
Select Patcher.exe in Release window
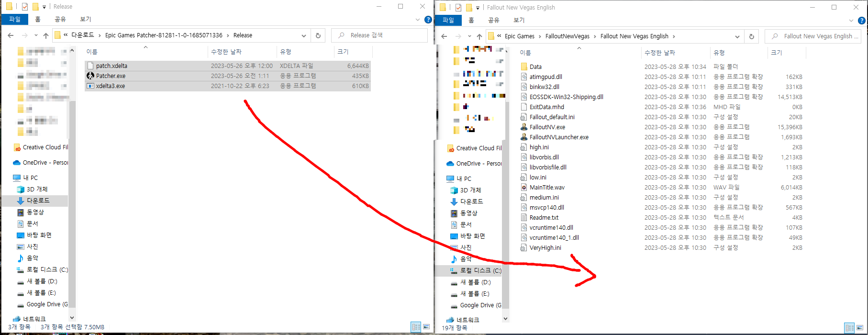click(228, 76)
